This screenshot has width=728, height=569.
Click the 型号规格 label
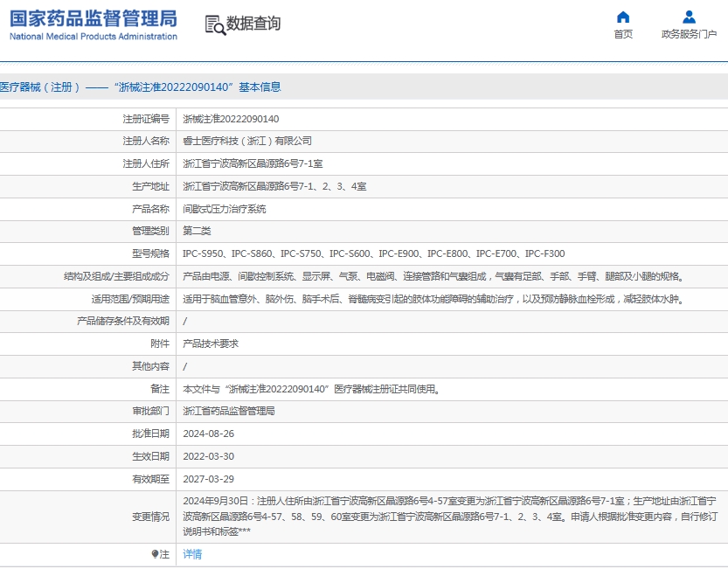[x=150, y=253]
